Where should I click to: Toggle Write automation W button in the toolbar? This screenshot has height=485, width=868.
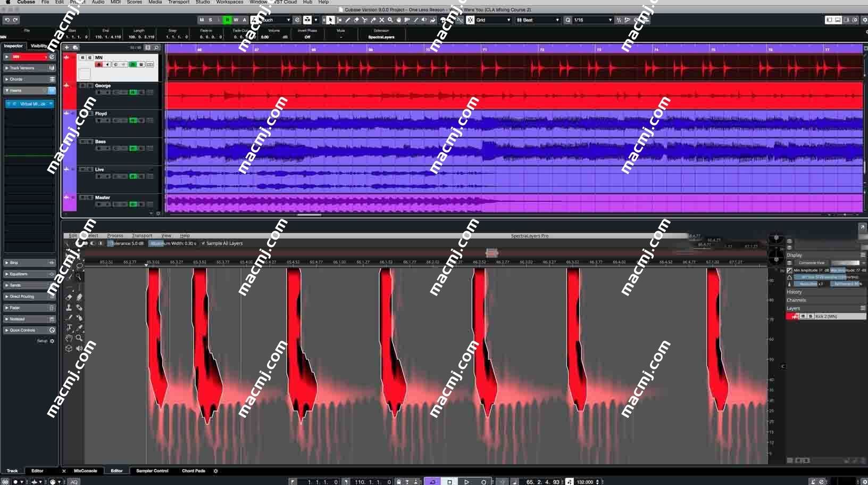pyautogui.click(x=236, y=20)
